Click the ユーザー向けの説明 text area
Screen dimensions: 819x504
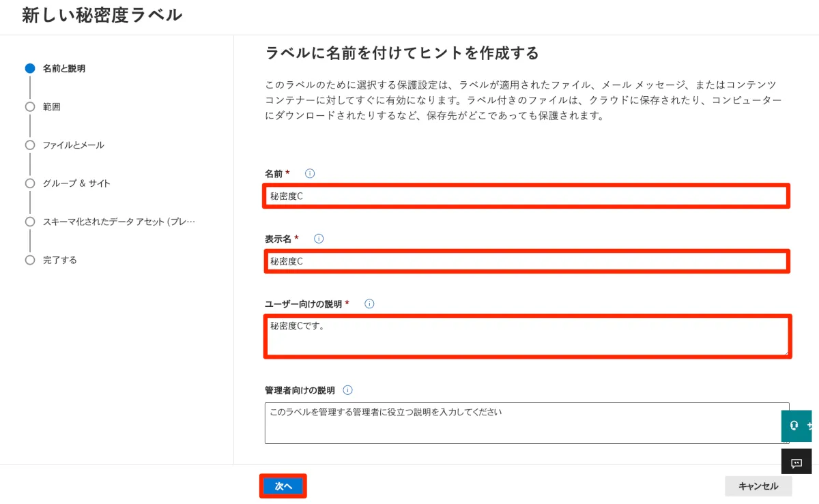526,336
